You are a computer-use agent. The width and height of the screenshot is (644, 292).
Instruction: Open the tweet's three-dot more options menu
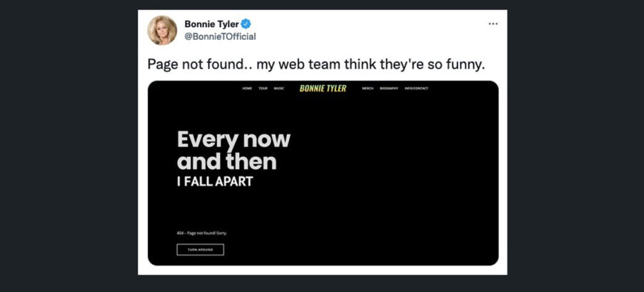click(x=493, y=24)
